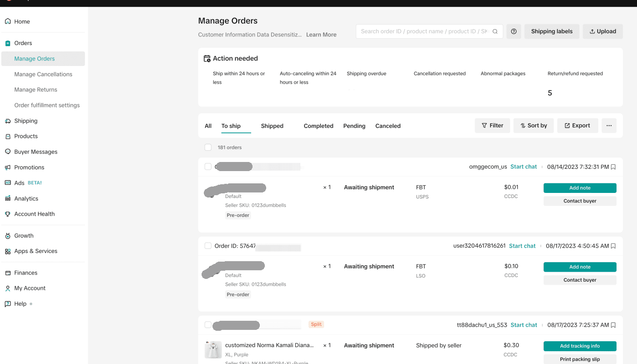637x364 pixels.
Task: Click the Ads icon in sidebar
Action: click(x=8, y=183)
